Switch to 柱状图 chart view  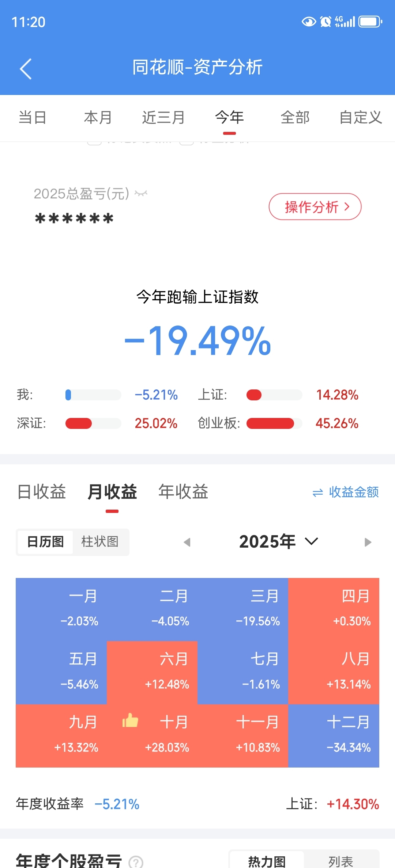[100, 542]
